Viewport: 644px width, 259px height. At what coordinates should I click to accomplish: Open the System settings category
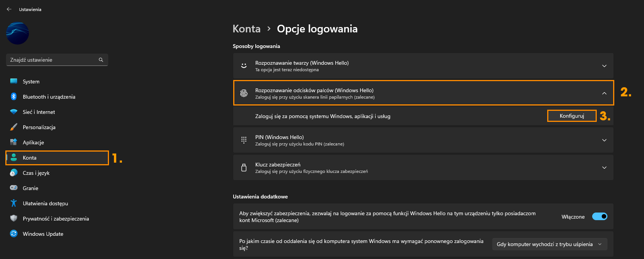[57, 82]
